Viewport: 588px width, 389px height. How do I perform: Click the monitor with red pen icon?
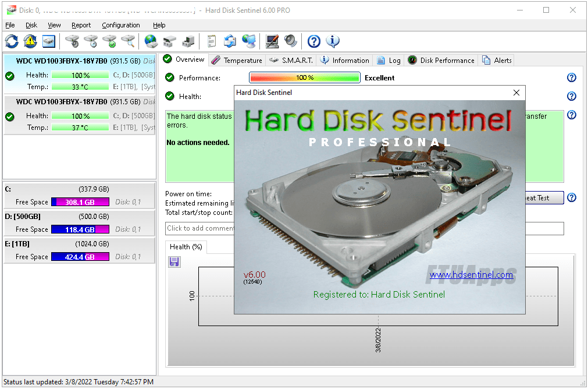click(x=272, y=41)
